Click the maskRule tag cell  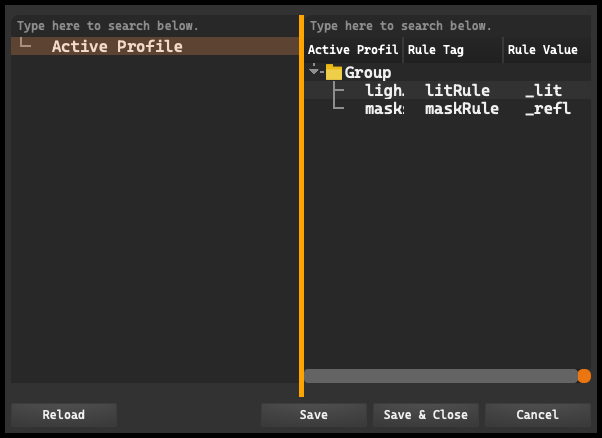pos(462,109)
